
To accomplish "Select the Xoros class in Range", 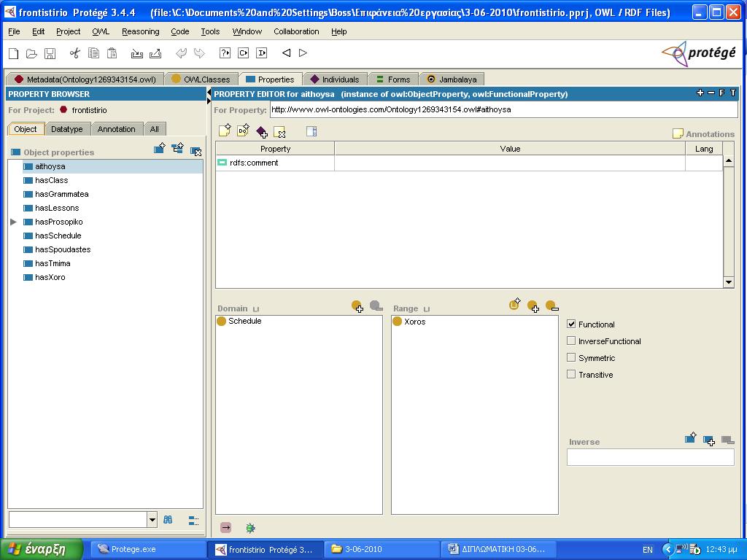I will point(409,322).
